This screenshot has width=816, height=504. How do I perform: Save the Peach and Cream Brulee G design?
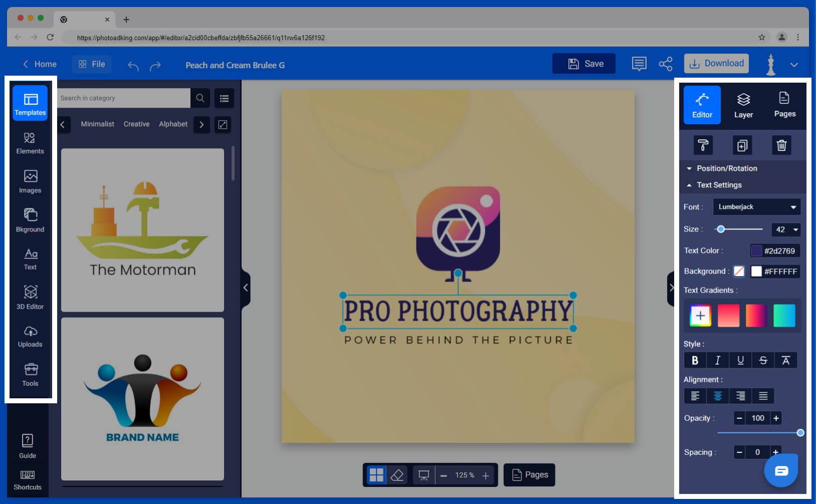(x=583, y=63)
